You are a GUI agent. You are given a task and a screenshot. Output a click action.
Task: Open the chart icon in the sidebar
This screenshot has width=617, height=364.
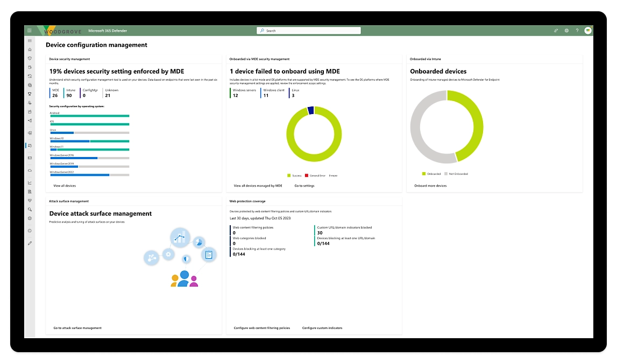30,183
